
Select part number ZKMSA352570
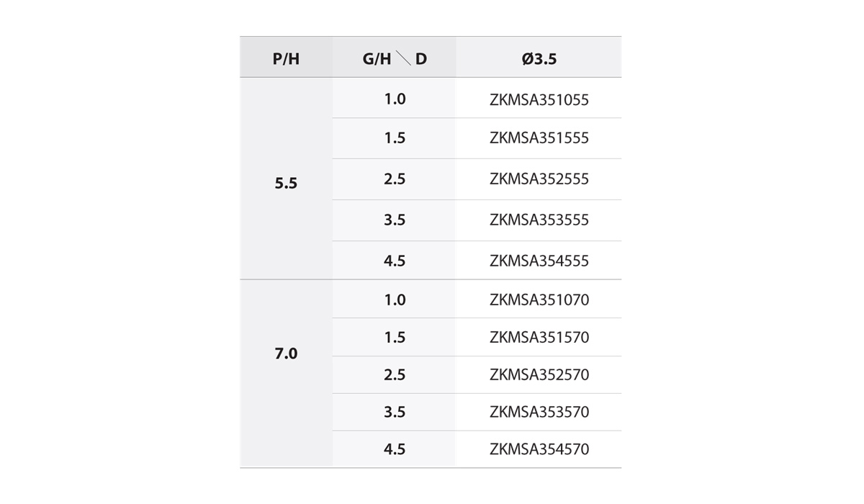pyautogui.click(x=539, y=374)
